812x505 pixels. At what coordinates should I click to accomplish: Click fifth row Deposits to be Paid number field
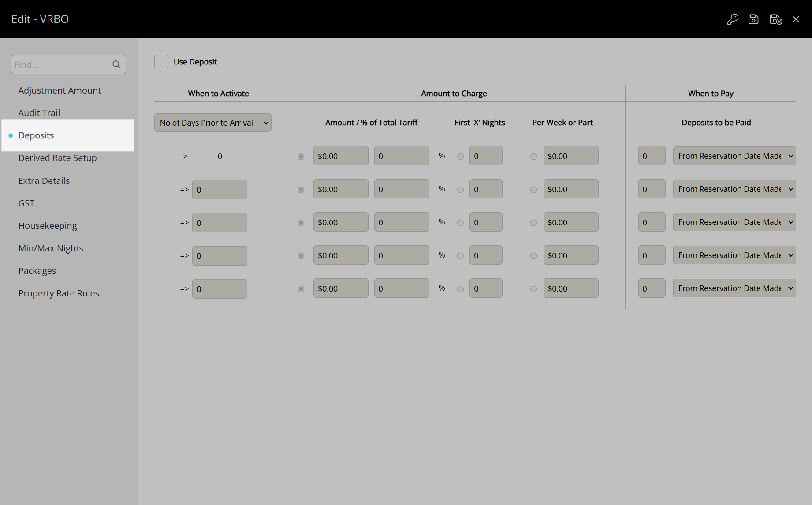click(652, 288)
